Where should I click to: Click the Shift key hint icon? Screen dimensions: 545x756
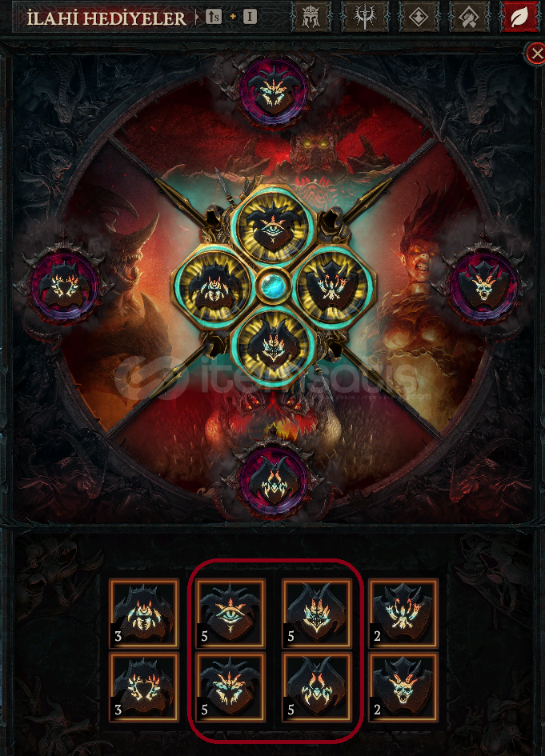tap(213, 18)
